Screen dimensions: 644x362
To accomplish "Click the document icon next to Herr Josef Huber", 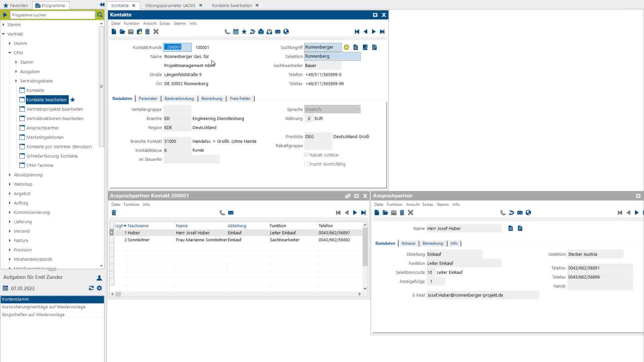I will (x=520, y=228).
